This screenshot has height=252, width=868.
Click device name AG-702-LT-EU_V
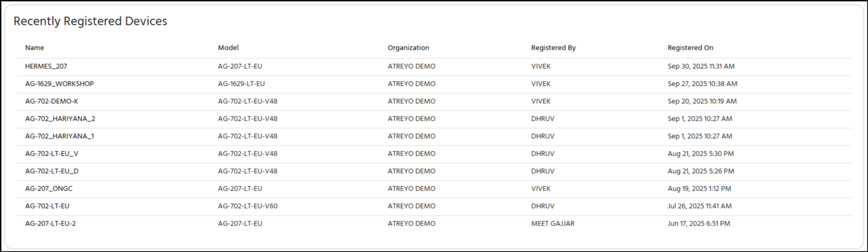coord(51,154)
